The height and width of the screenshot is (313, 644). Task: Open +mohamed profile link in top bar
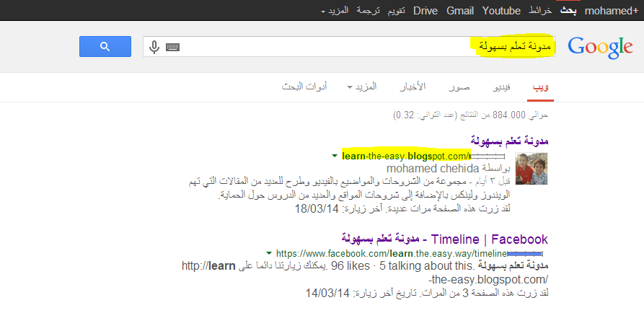[x=611, y=11]
